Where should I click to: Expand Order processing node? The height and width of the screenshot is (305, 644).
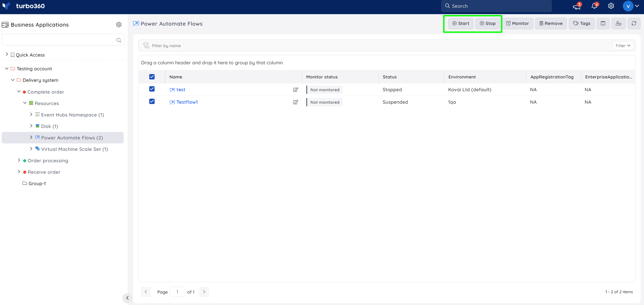click(x=19, y=160)
